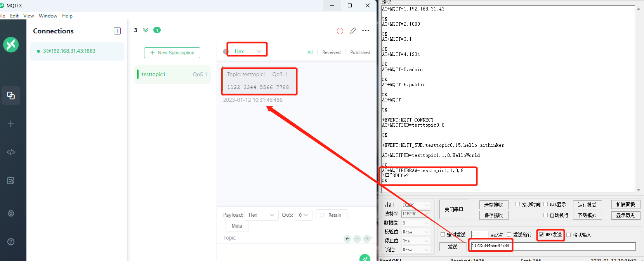This screenshot has height=261, width=644.
Task: Open the Payload Hex format dropdown
Action: pos(262,215)
